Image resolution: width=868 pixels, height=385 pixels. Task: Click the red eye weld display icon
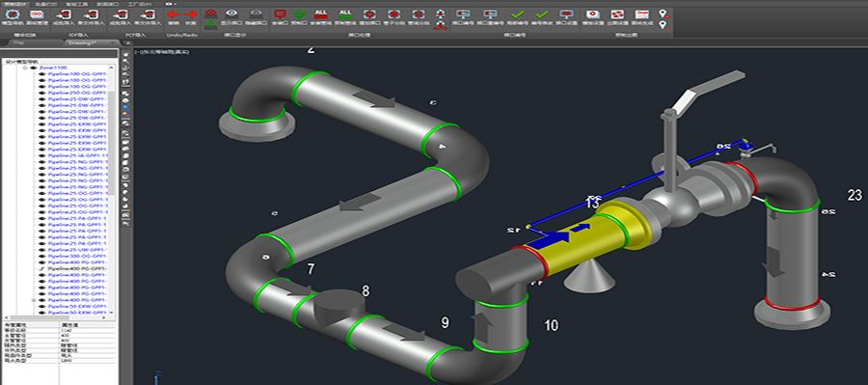pyautogui.click(x=210, y=13)
